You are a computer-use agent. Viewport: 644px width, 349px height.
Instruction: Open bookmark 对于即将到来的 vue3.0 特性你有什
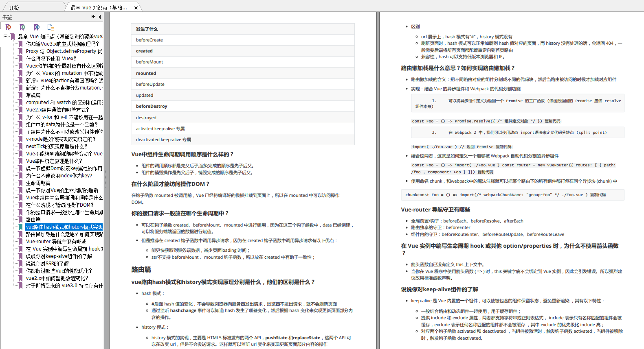[x=64, y=286]
